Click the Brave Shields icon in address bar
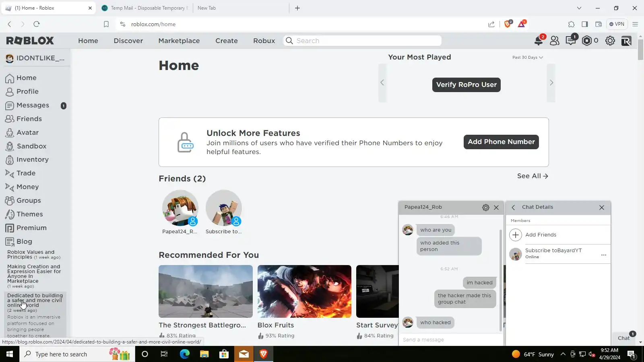Screen dimensions: 644x362 tap(508, 24)
